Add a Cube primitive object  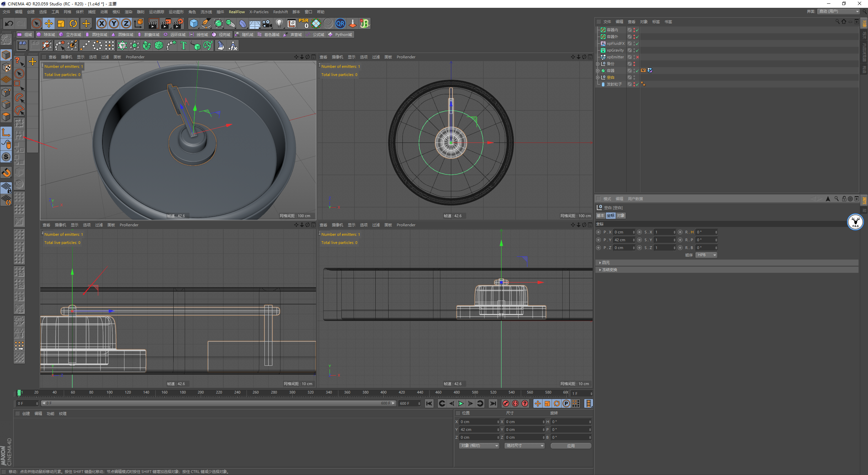tap(194, 23)
